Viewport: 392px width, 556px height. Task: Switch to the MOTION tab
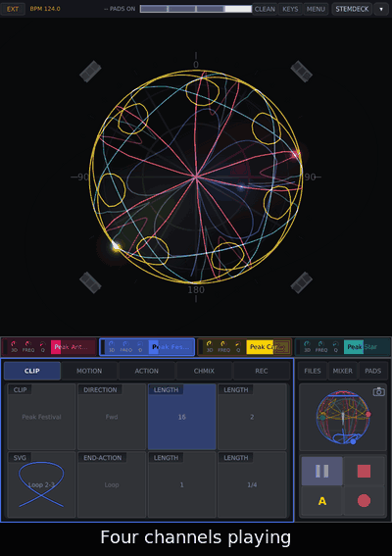click(89, 371)
